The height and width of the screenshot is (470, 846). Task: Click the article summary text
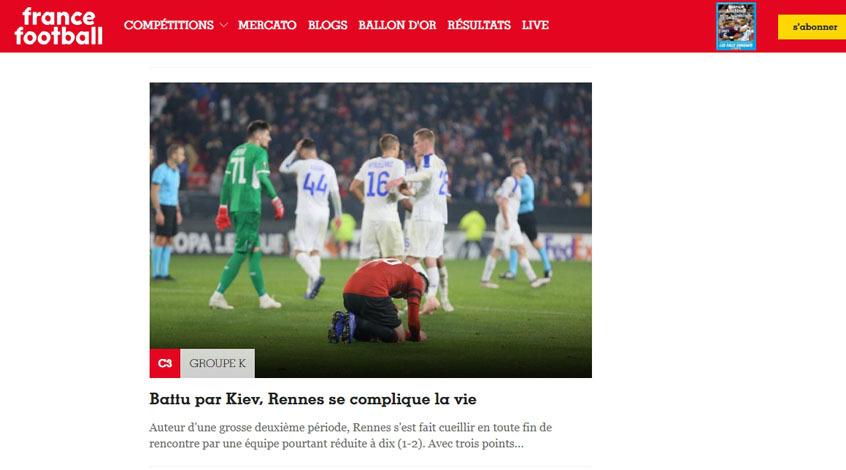coord(351,435)
